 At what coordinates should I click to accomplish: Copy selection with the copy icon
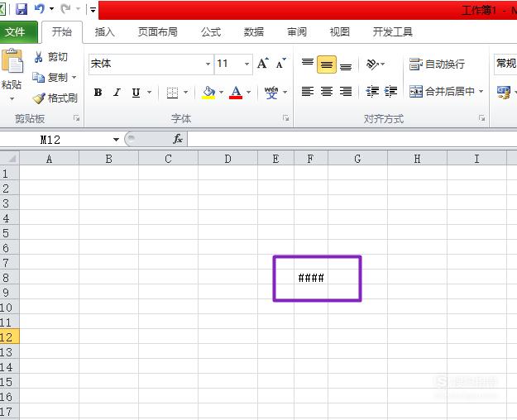(x=39, y=78)
